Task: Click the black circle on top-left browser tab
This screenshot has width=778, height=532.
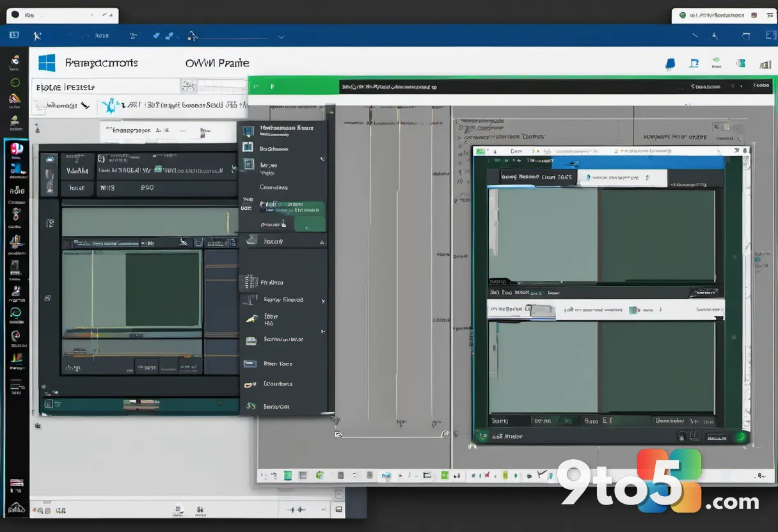Action: click(x=15, y=14)
